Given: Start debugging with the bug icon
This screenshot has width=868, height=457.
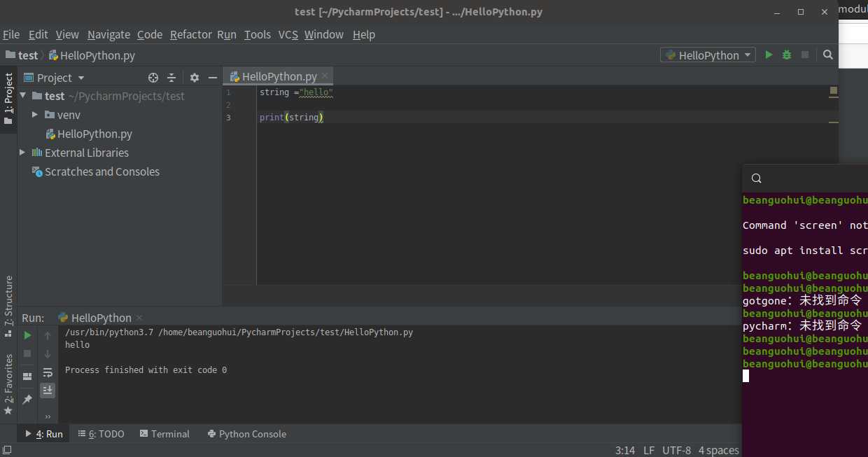Looking at the screenshot, I should [x=787, y=55].
